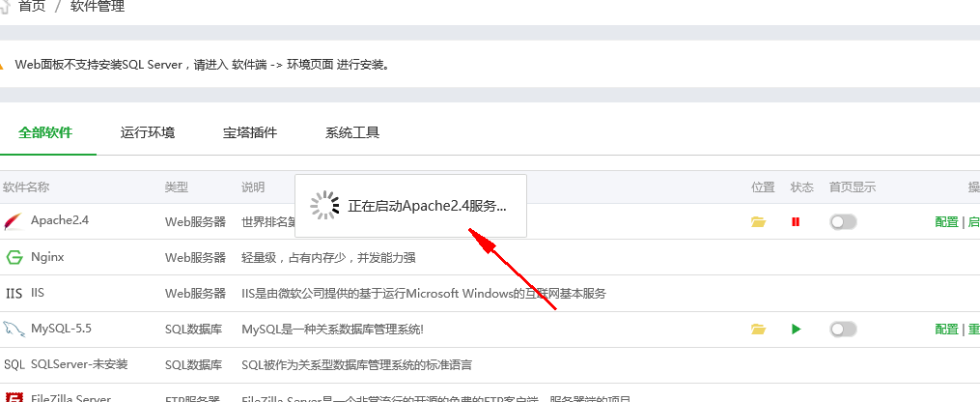Click the 状态 column header
Viewport: 980px width, 402px height.
coord(802,187)
